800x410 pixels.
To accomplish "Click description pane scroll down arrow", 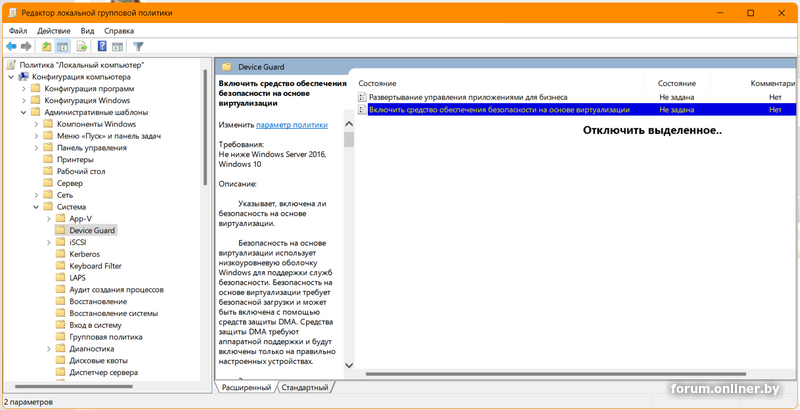I will click(349, 365).
